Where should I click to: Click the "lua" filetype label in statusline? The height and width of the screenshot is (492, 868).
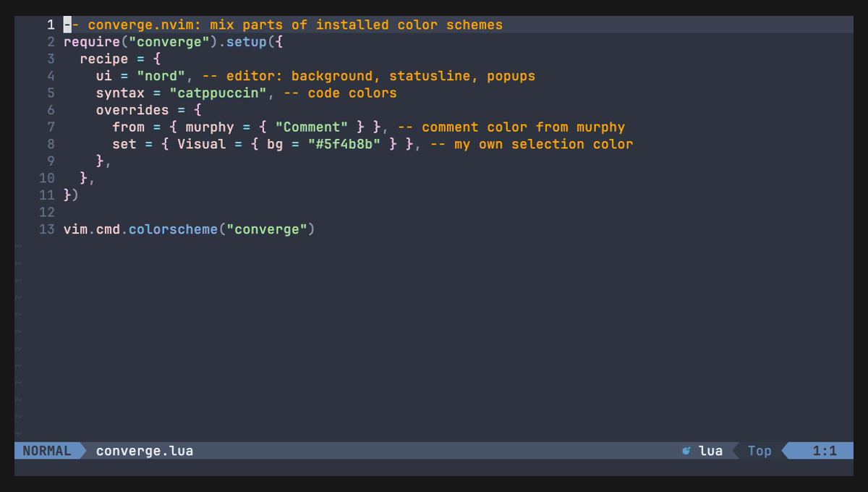click(x=710, y=451)
